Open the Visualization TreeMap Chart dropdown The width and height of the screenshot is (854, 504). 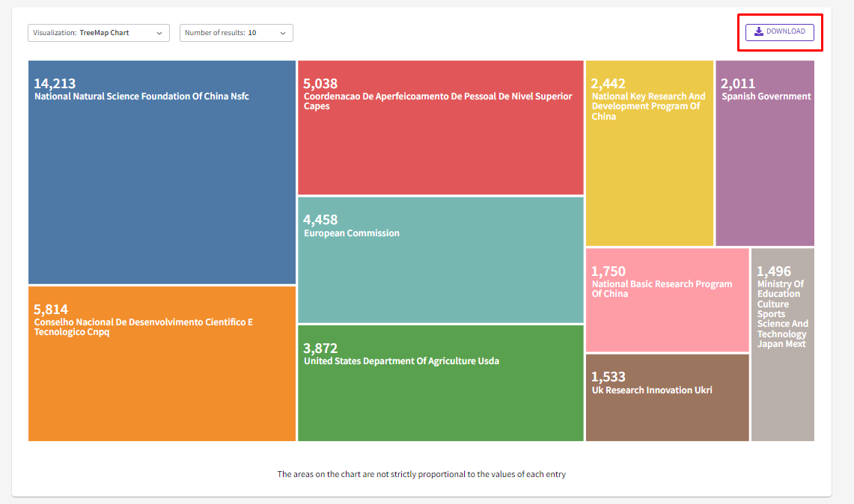99,33
